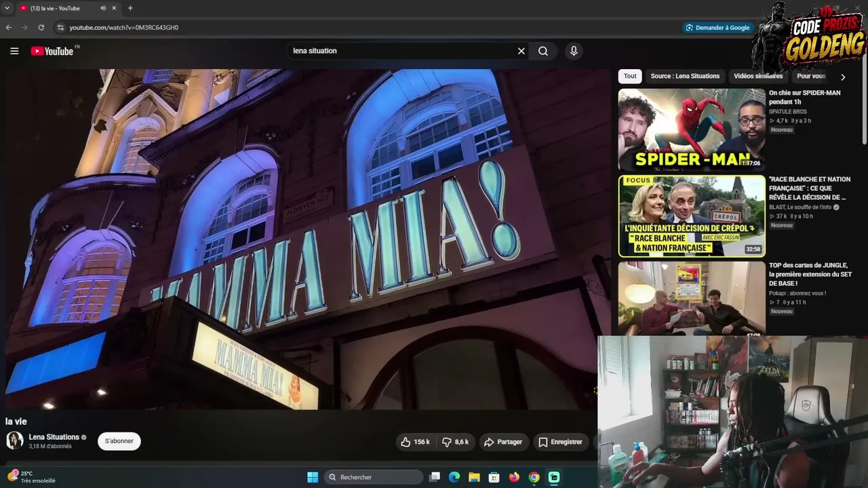
Task: Expand the tab search dropdown arrow
Action: click(7, 8)
